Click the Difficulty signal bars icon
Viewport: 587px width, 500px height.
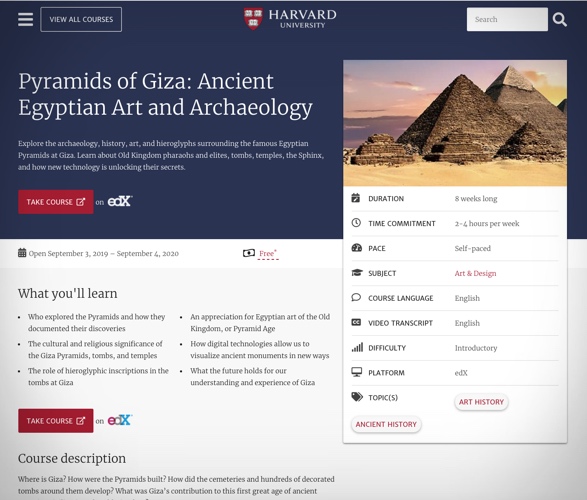[357, 347]
